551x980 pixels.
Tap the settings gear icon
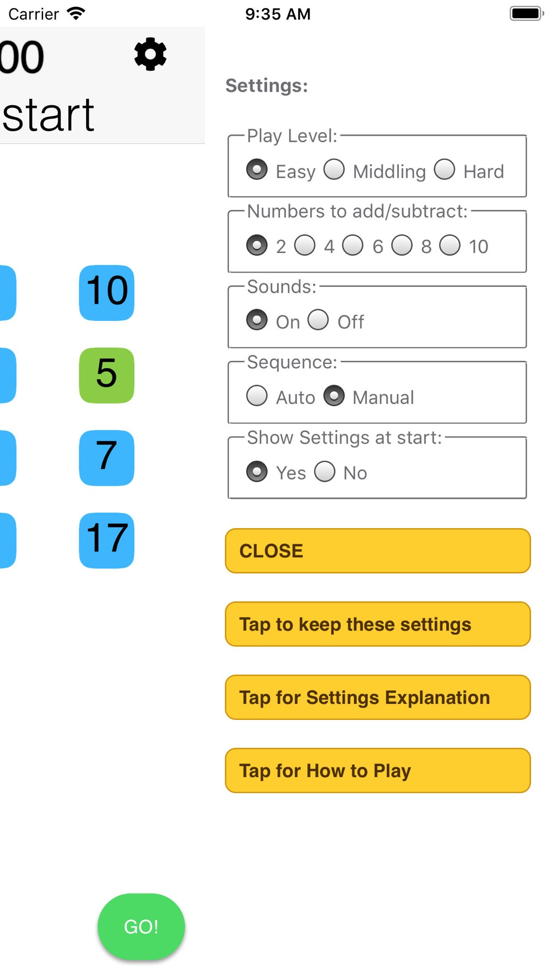click(150, 55)
